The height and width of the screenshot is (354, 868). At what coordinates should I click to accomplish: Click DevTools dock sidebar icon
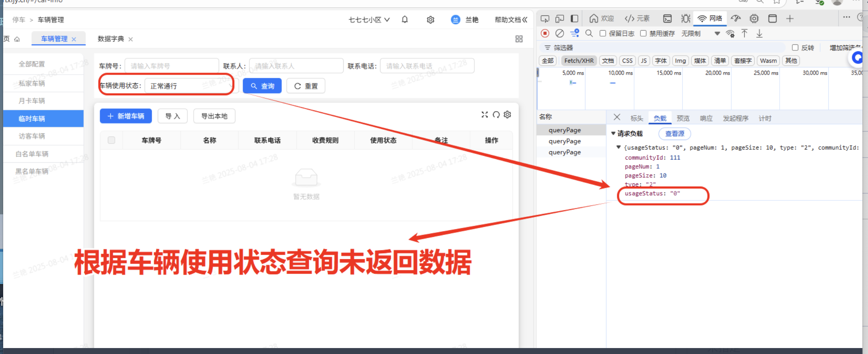pyautogui.click(x=574, y=19)
